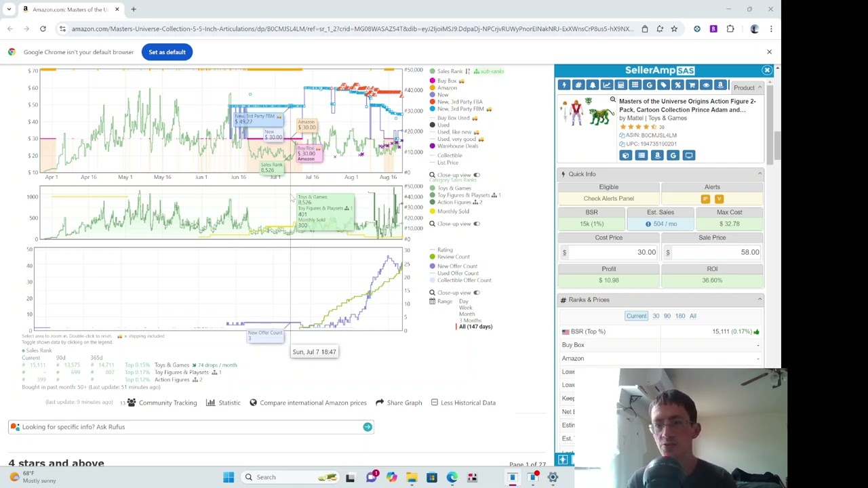Open SellerAmp line chart icon
868x488 pixels.
pos(606,85)
